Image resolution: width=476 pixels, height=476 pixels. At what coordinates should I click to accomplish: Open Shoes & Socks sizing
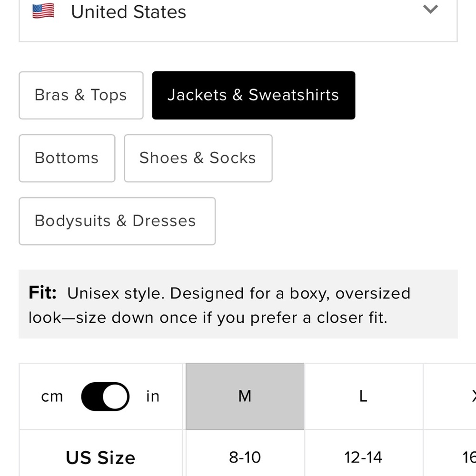pyautogui.click(x=198, y=158)
